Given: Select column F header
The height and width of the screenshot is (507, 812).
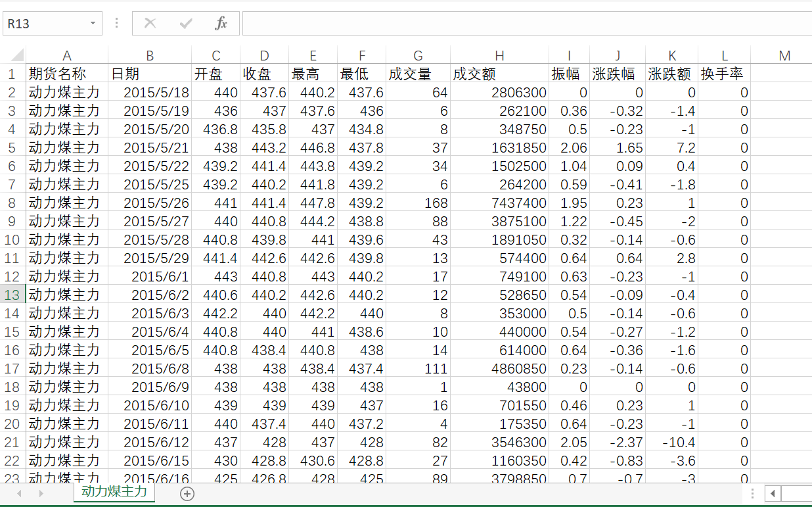Looking at the screenshot, I should [362, 56].
